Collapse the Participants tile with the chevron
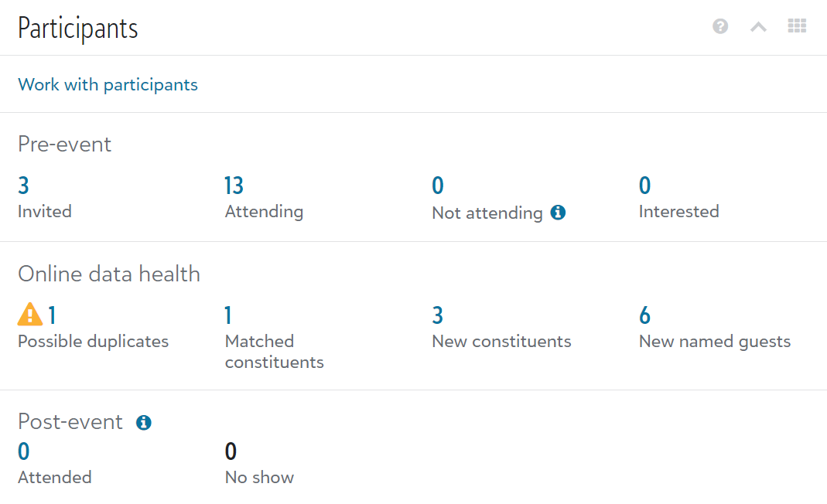This screenshot has width=827, height=504. pyautogui.click(x=758, y=27)
